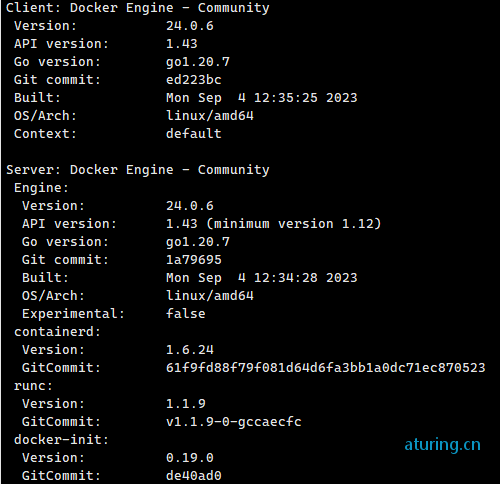Click the Server: Docker Engine header line
500x484 pixels.
coord(138,170)
